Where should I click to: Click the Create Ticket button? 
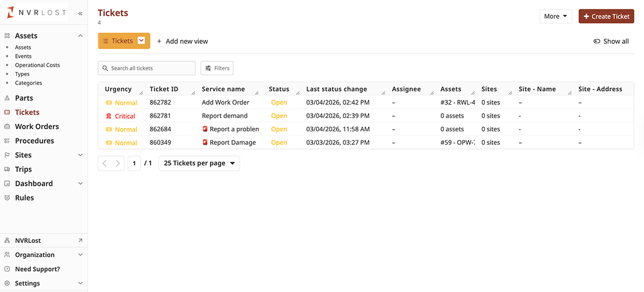tap(606, 16)
